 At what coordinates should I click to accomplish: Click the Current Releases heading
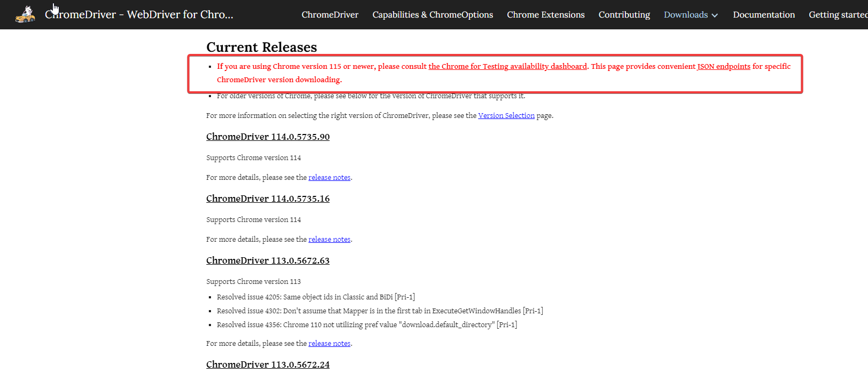point(262,47)
